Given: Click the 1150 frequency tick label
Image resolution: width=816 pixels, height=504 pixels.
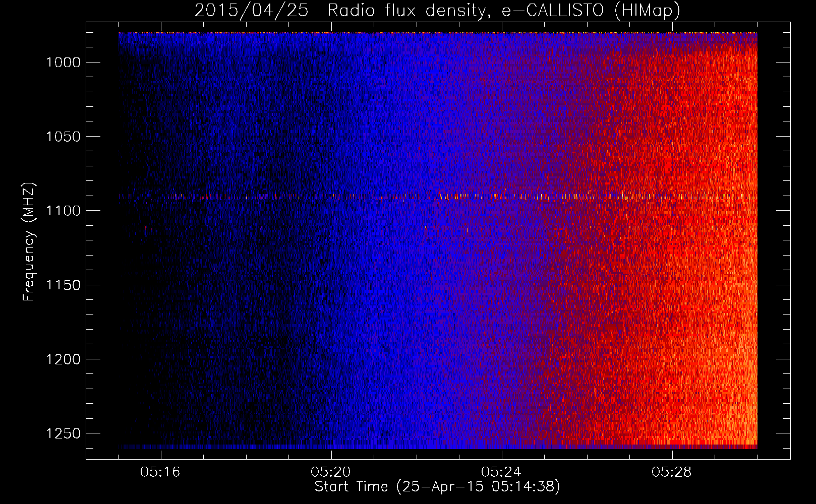Looking at the screenshot, I should [x=63, y=285].
